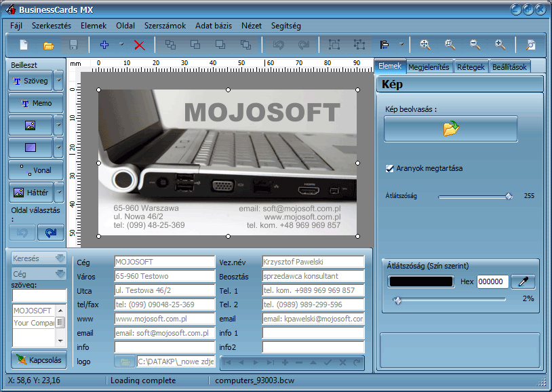Click the Memo insert button
This screenshot has width=552, height=392.
(x=36, y=103)
